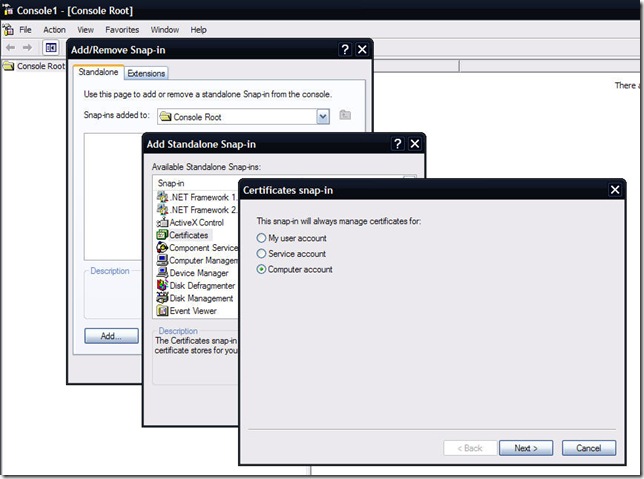Screen dimensions: 644x479
Task: Select Computer account radio button
Action: pos(261,269)
